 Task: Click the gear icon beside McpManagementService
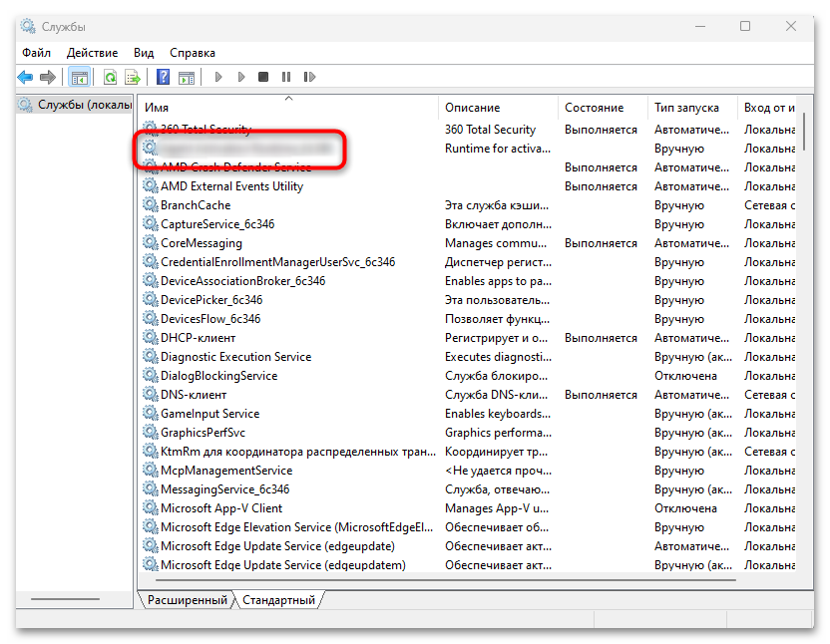pyautogui.click(x=151, y=470)
